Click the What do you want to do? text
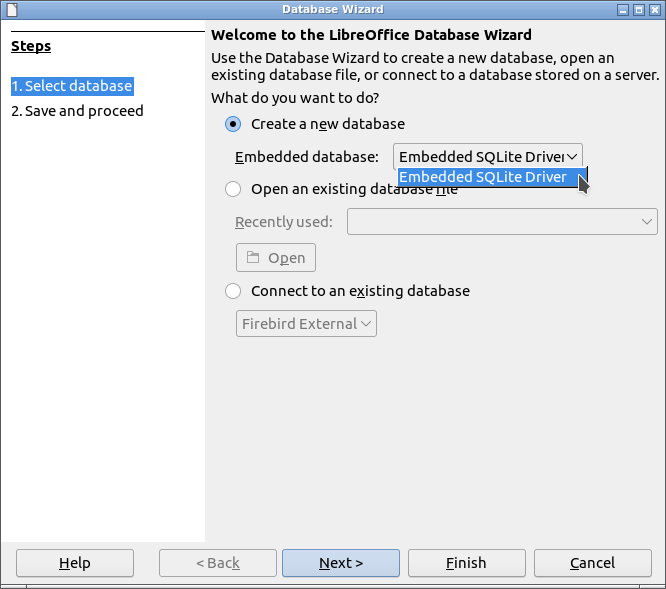 295,98
